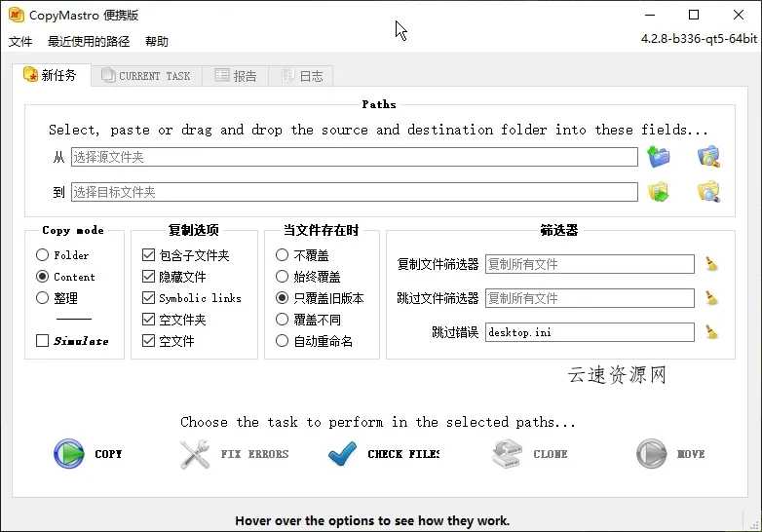This screenshot has height=532, width=762.
Task: Clear the skip file filter with broom icon
Action: click(711, 298)
